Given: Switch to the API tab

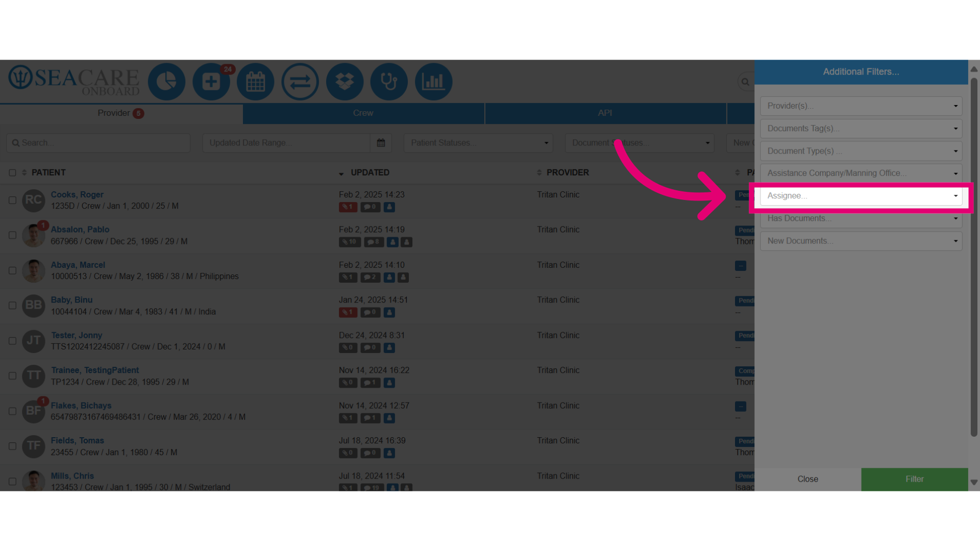Looking at the screenshot, I should tap(605, 113).
